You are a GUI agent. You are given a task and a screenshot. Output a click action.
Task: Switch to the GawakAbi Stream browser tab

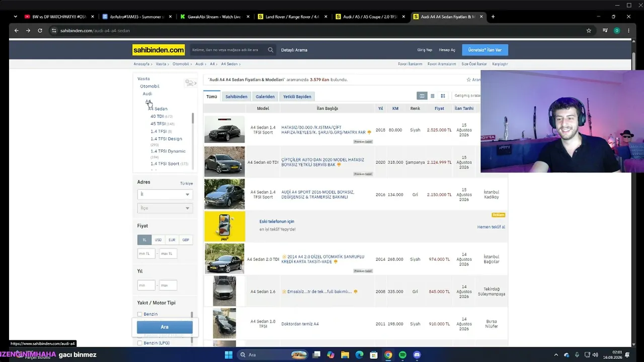tap(214, 17)
